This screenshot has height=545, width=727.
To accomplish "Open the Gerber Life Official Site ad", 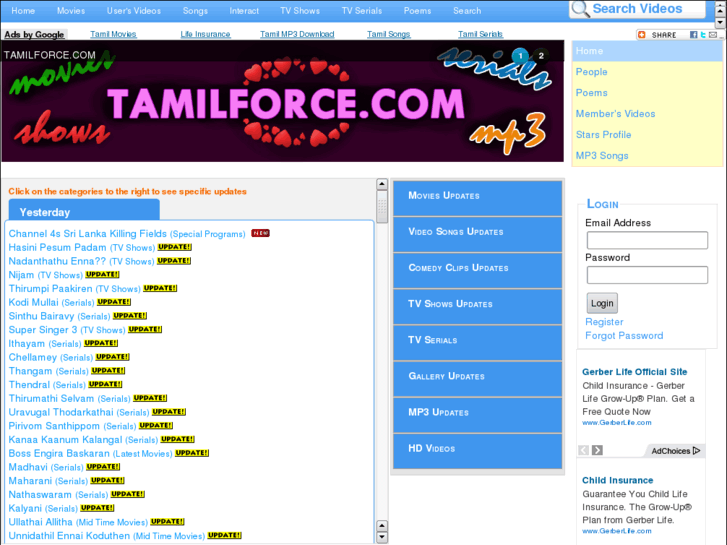I will 634,372.
